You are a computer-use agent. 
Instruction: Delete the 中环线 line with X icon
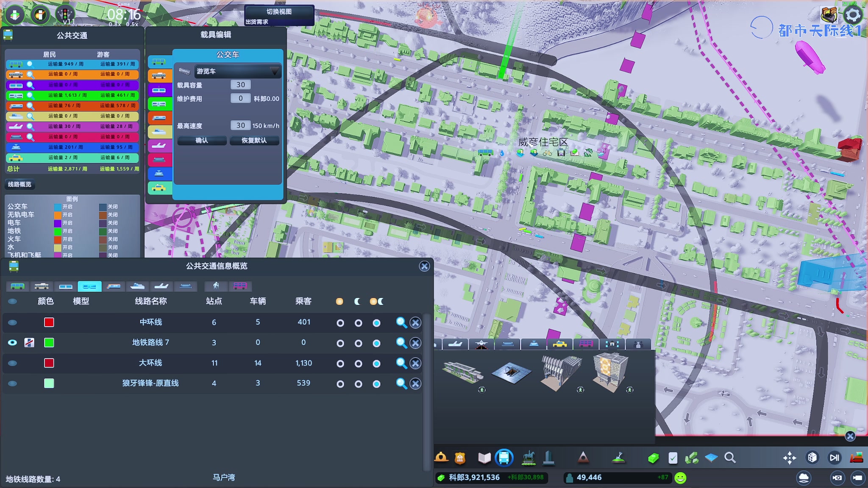[416, 323]
